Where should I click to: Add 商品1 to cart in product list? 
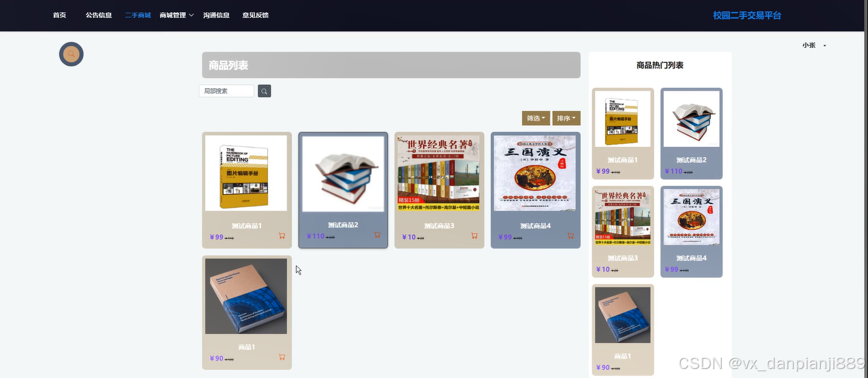tap(281, 357)
